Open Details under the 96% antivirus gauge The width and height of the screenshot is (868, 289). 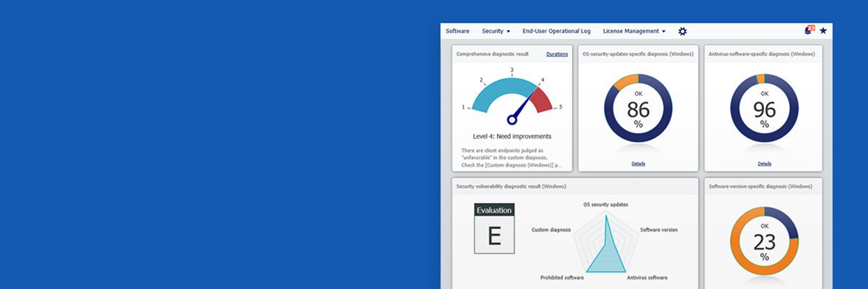[764, 163]
